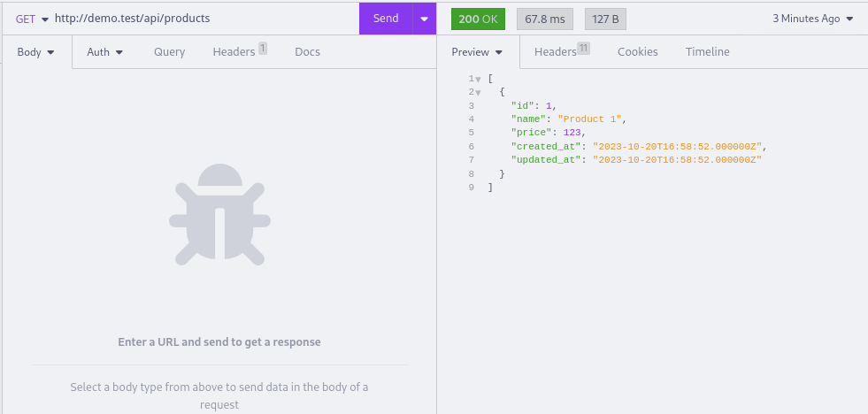The height and width of the screenshot is (414, 868).
Task: Switch to the Query tab
Action: coord(169,52)
